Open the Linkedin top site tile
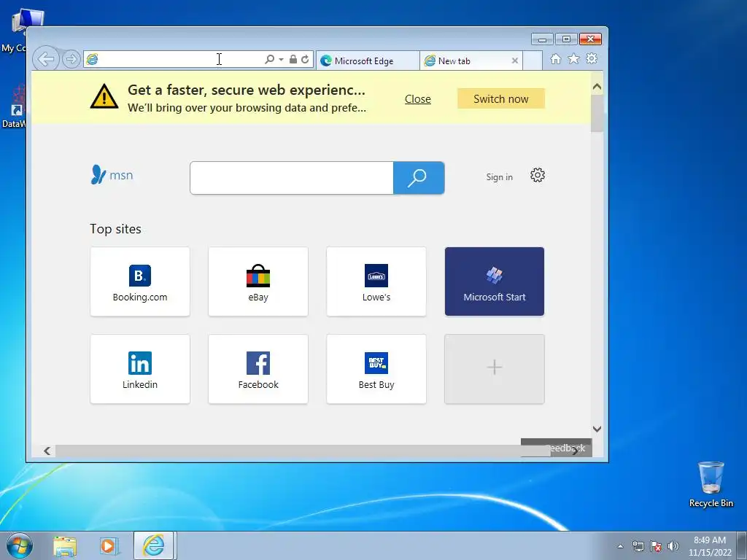Image resolution: width=747 pixels, height=560 pixels. 140,369
